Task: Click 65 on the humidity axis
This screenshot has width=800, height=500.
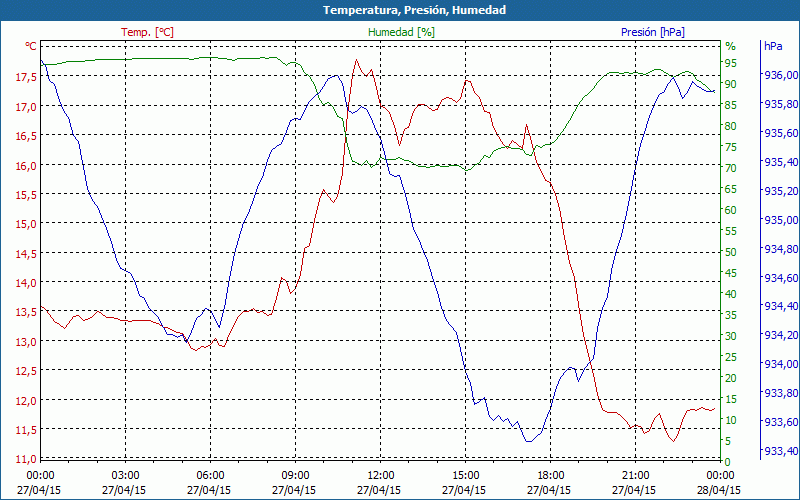Action: 731,189
